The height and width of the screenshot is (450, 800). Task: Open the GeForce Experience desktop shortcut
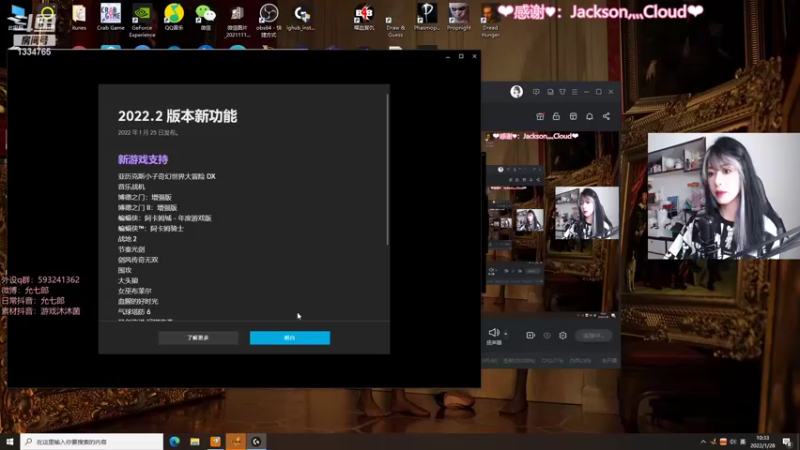click(142, 20)
